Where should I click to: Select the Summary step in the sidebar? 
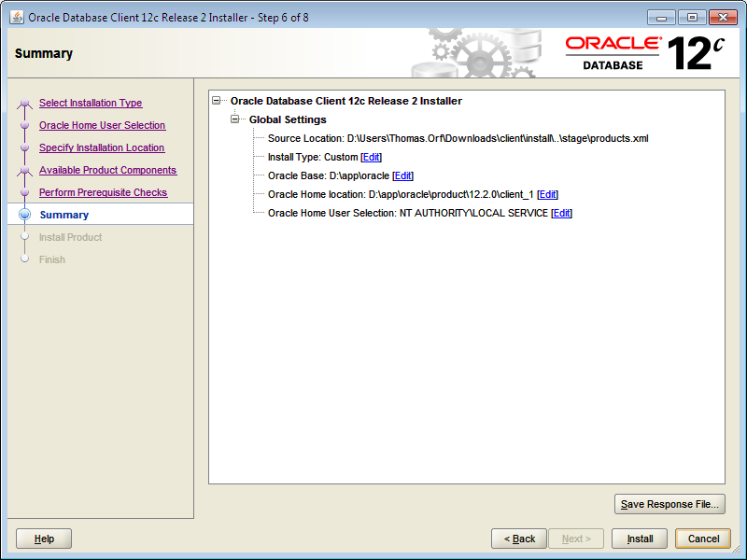coord(63,215)
